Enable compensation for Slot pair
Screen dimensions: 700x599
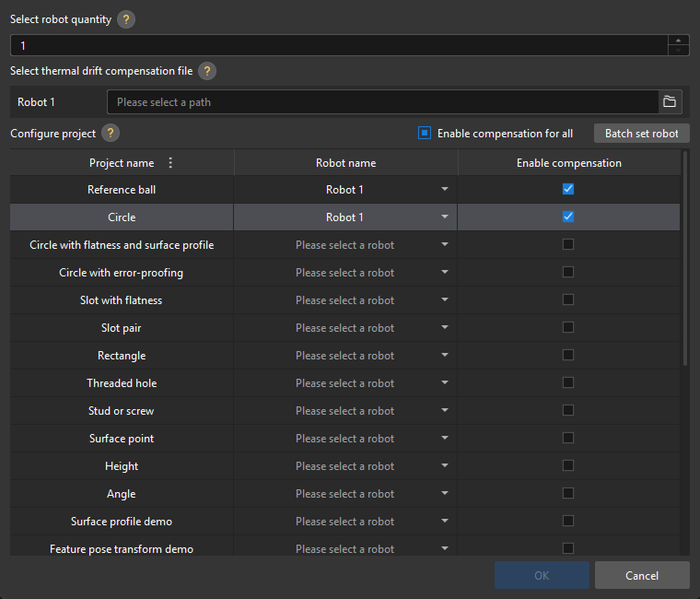click(x=568, y=327)
